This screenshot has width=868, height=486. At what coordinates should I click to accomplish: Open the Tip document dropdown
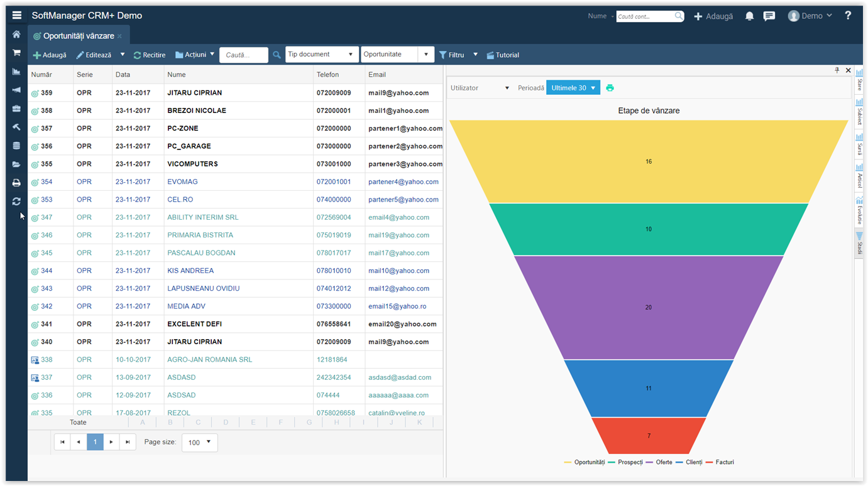tap(322, 55)
